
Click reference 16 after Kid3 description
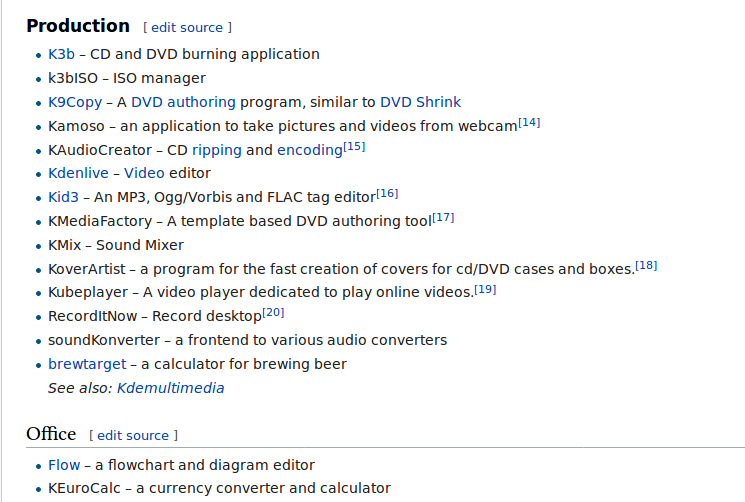[x=387, y=193]
